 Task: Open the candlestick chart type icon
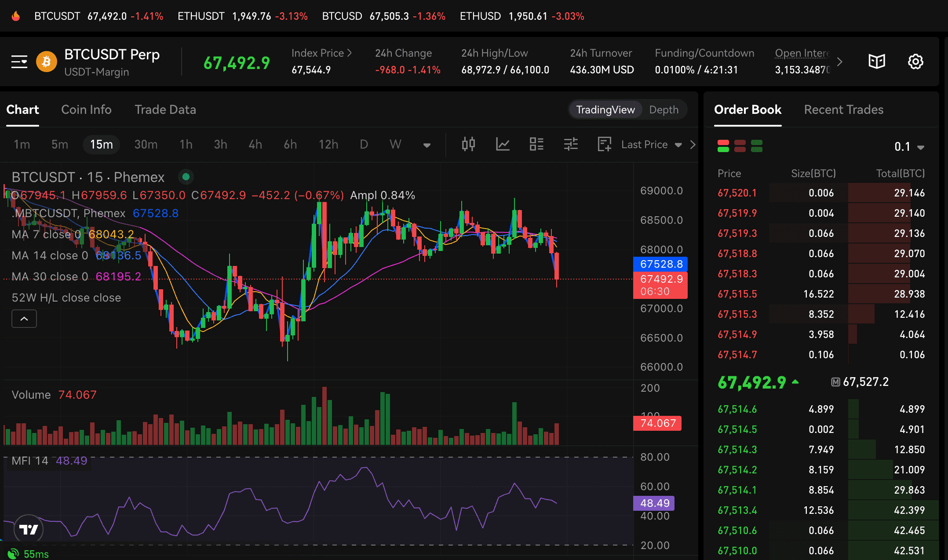pyautogui.click(x=468, y=144)
